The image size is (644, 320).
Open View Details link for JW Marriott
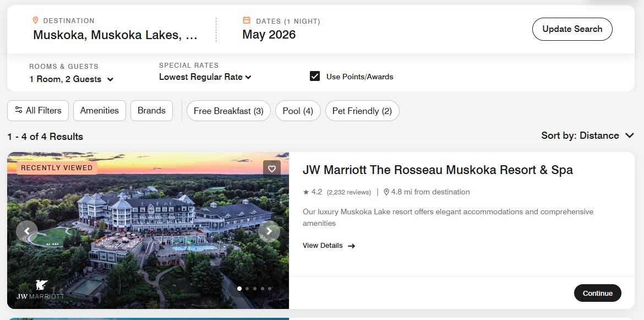(329, 246)
